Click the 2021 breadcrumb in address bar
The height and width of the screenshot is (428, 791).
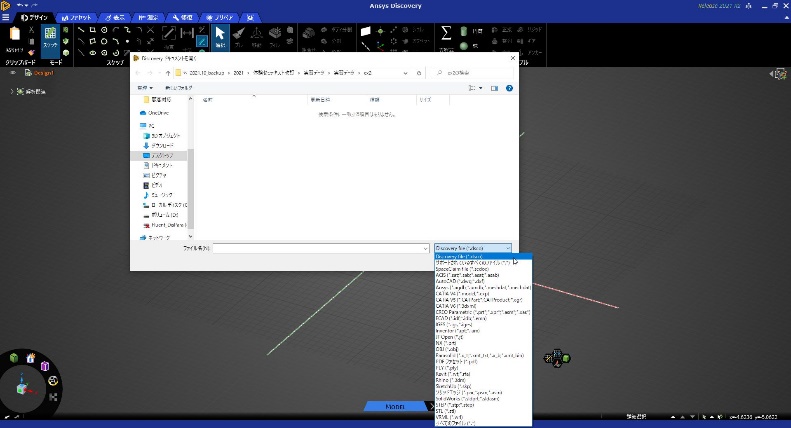pos(238,73)
